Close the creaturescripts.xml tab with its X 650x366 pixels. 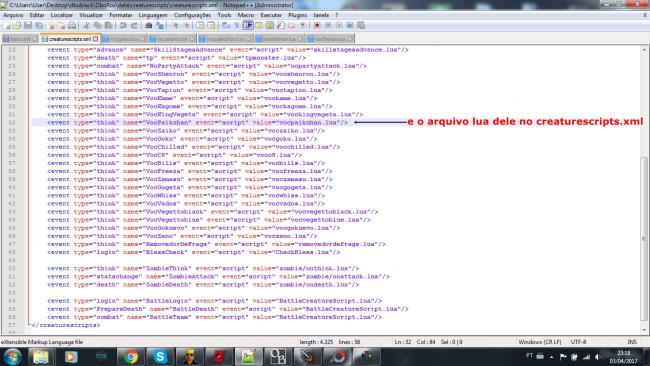click(x=95, y=39)
